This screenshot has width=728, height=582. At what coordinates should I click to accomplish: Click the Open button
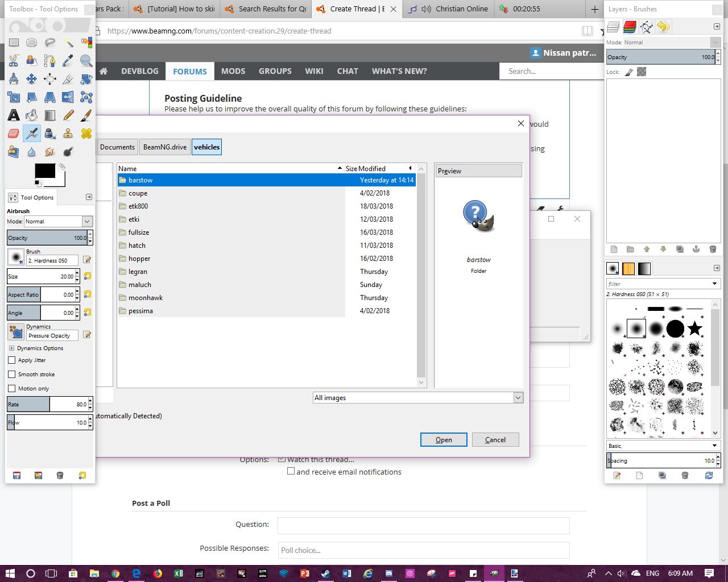pos(444,440)
